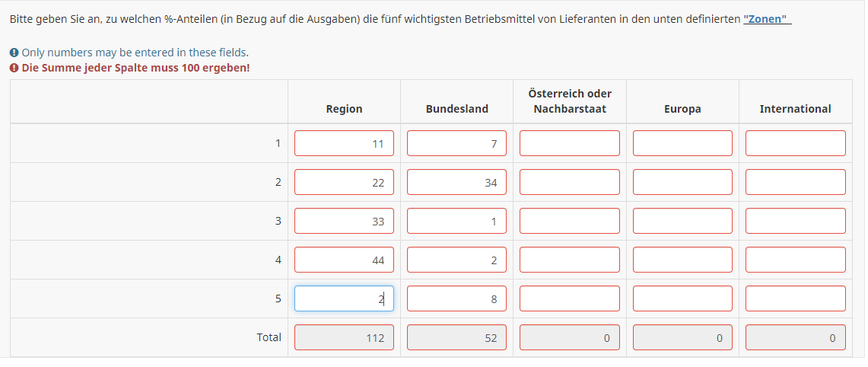This screenshot has height=367, width=868.
Task: Click the red error icon beside sum warning
Action: 14,68
